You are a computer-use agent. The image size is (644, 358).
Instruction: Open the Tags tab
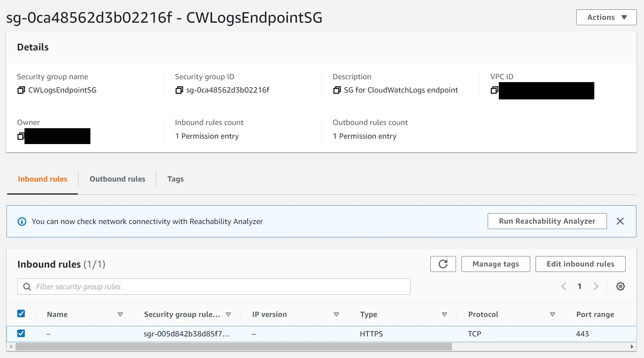pos(175,179)
